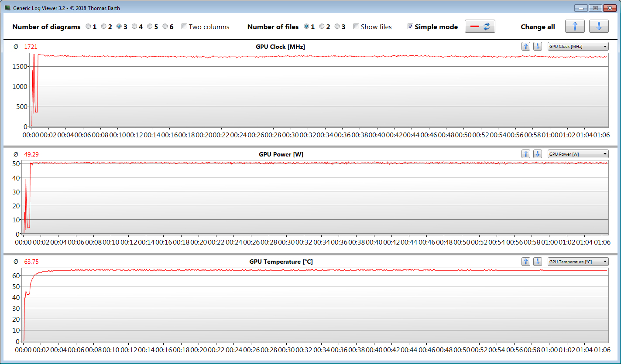Click the GPU Clock down arrow icon

pyautogui.click(x=538, y=46)
